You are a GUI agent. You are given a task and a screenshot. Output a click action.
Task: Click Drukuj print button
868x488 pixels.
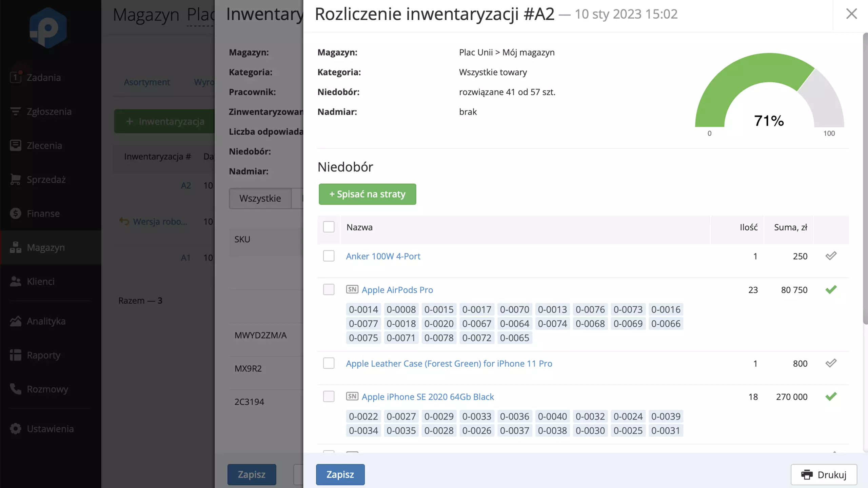tap(824, 474)
